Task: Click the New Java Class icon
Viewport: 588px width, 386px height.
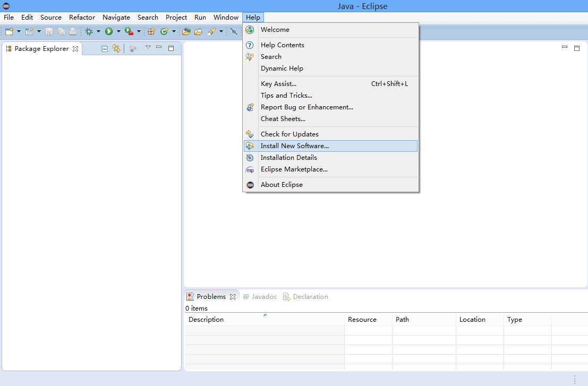Action: pyautogui.click(x=164, y=31)
